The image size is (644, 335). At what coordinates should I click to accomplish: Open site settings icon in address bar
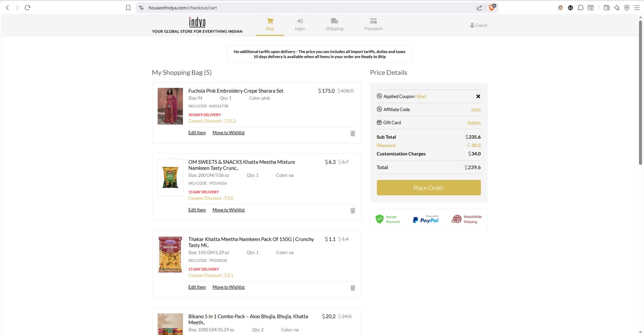tap(141, 8)
